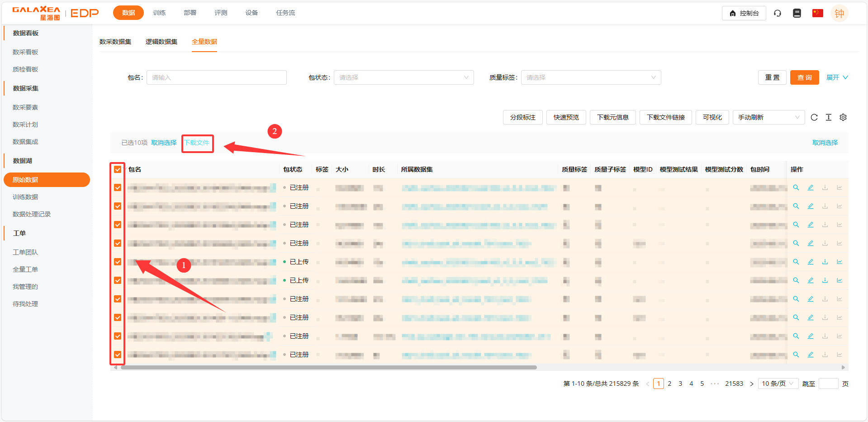Image resolution: width=868 pixels, height=422 pixels.
Task: Click the table horizontal scrollbar
Action: point(328,367)
